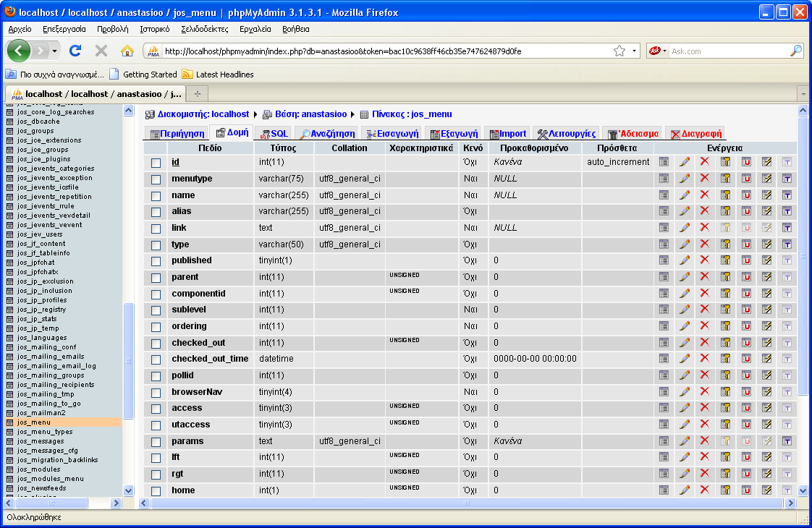Bookmark this page with star icon
This screenshot has height=528, width=812.
point(619,51)
